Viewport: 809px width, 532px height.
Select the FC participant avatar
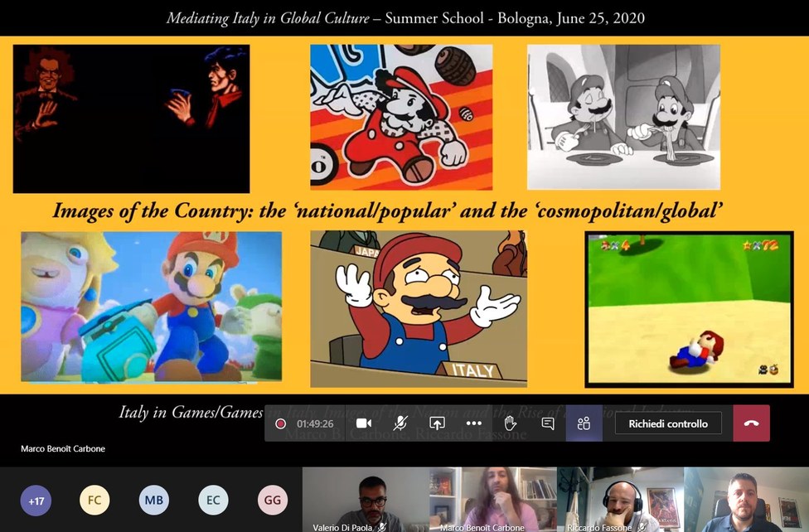[x=94, y=501]
